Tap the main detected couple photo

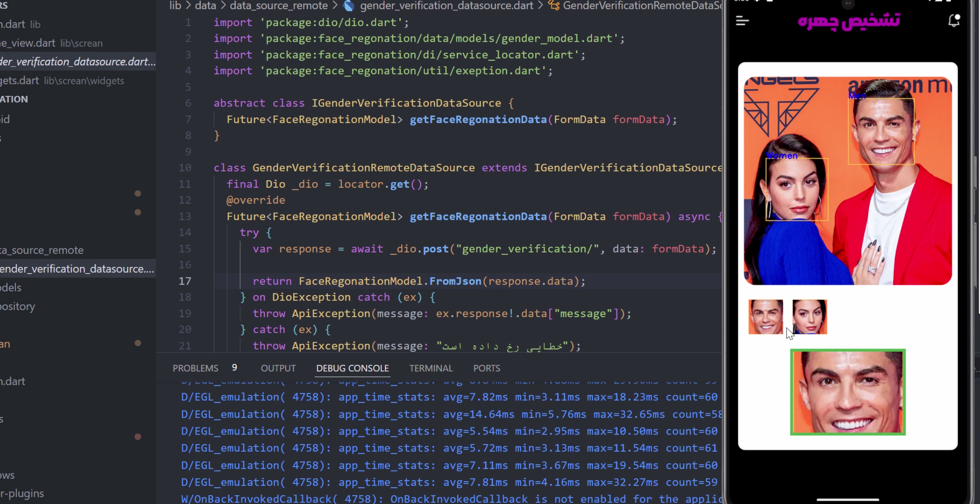(848, 181)
